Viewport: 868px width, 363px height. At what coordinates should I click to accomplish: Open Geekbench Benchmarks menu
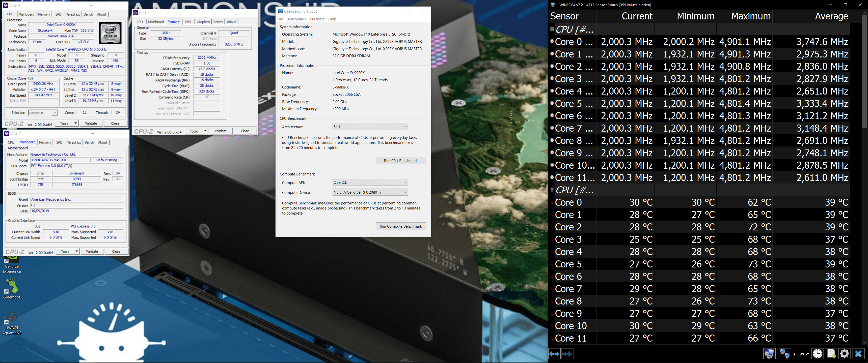296,19
